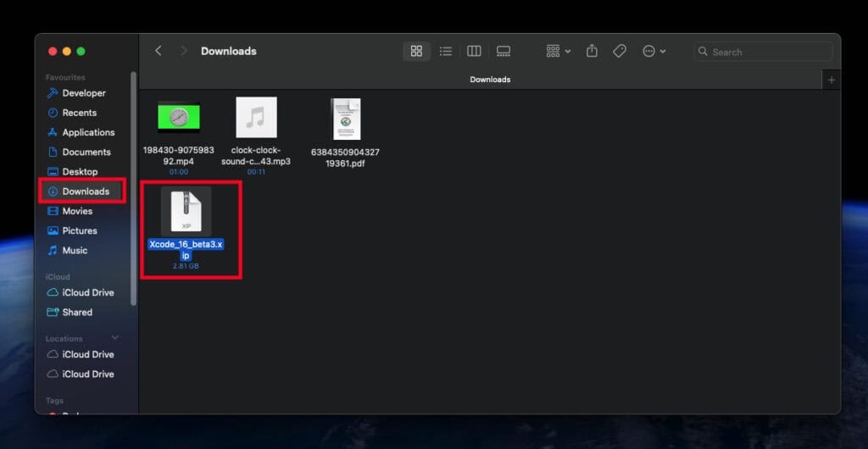Click the Xcode_16_beta3.xip file name

point(186,250)
